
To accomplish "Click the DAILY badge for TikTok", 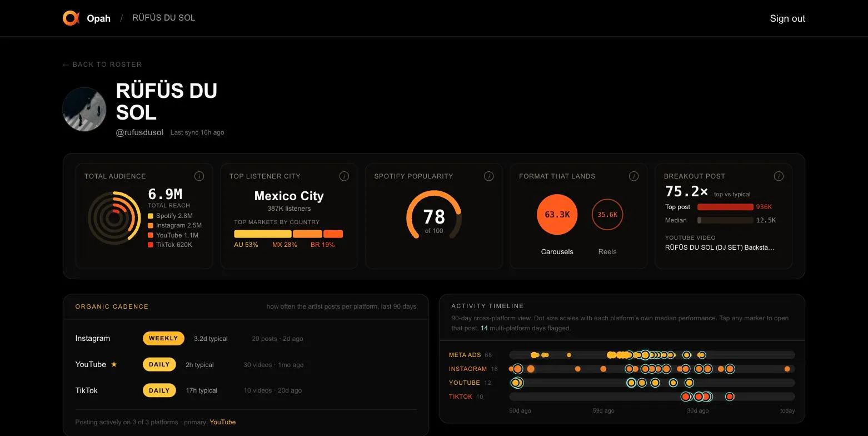I will pyautogui.click(x=159, y=390).
